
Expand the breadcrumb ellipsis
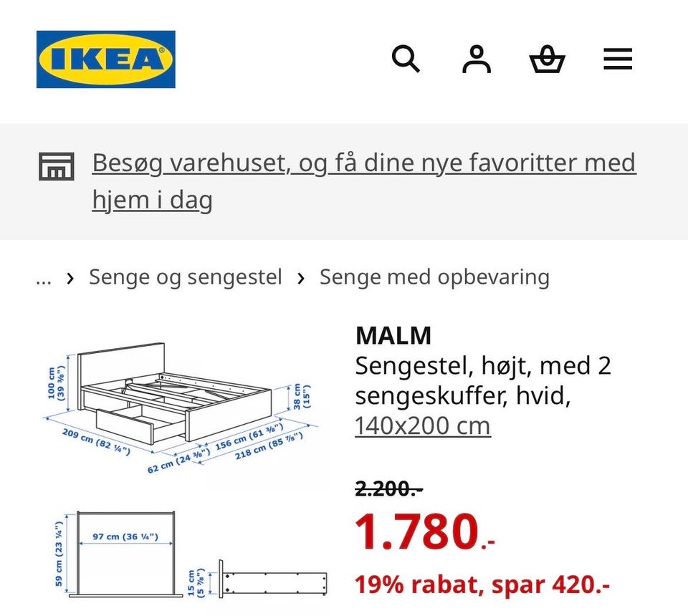[x=44, y=277]
